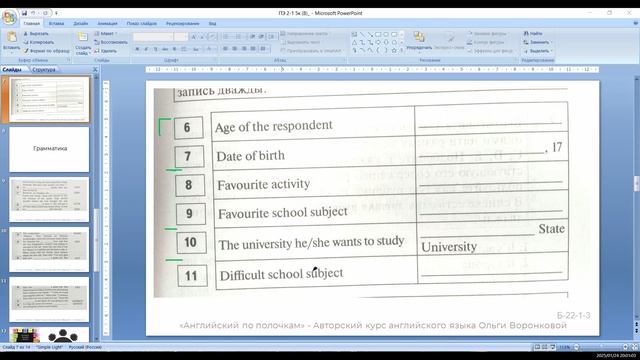Fit slide to window icon
640x360 pixels.
click(635, 347)
